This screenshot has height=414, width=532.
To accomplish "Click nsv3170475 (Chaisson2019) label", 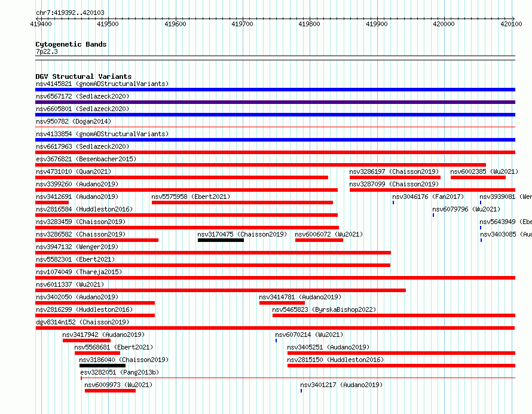I will coord(242,234).
